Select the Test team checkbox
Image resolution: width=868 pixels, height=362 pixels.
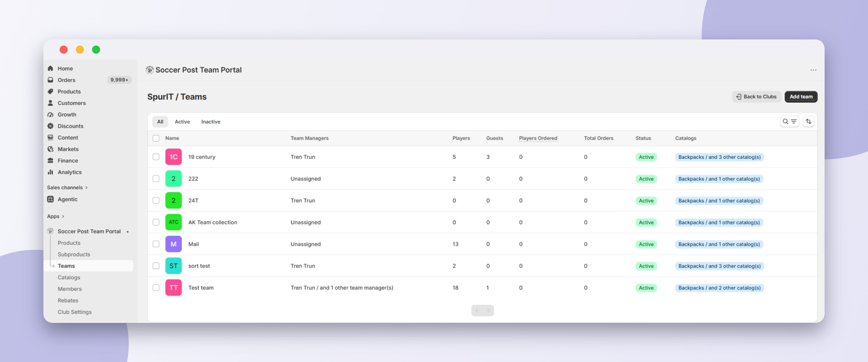[156, 288]
